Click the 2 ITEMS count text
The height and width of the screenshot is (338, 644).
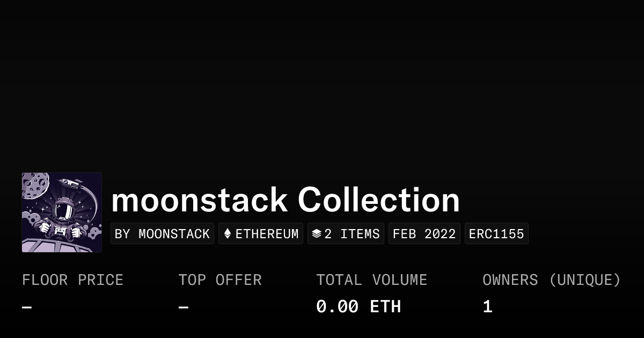point(352,234)
